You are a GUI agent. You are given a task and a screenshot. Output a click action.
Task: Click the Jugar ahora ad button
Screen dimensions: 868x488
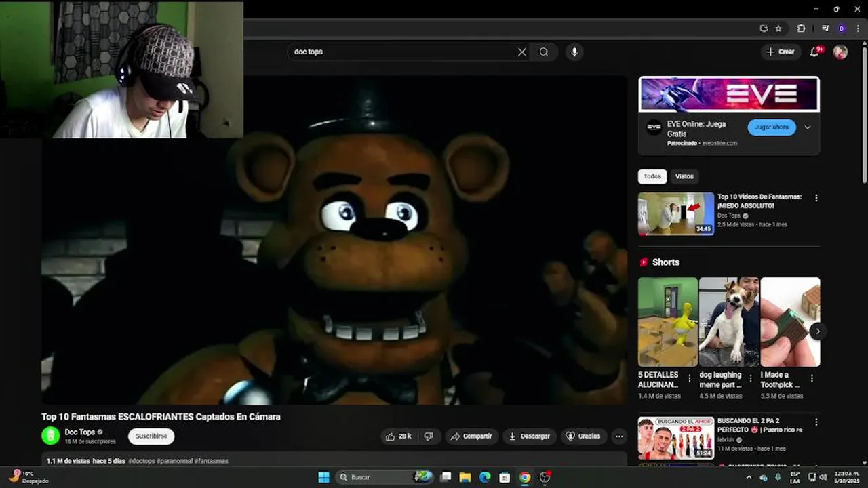click(772, 127)
